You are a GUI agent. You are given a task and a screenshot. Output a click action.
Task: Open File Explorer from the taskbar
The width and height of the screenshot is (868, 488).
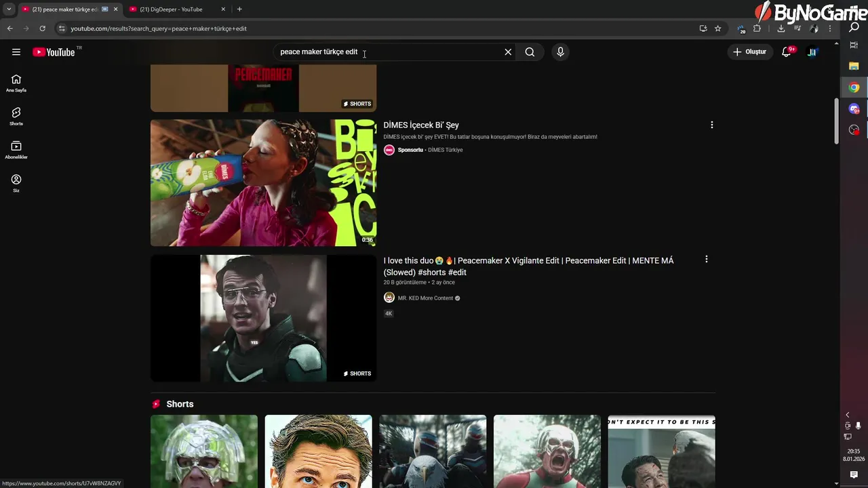(x=854, y=66)
